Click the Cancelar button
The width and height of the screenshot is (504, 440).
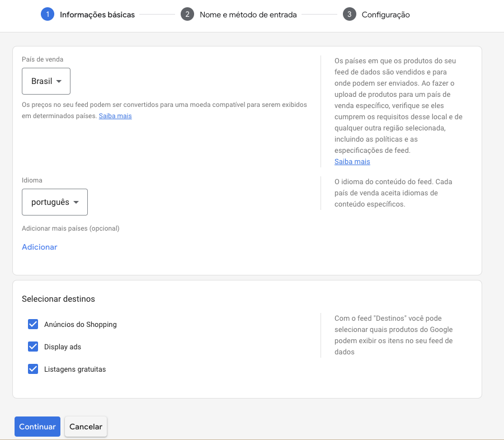click(x=86, y=427)
